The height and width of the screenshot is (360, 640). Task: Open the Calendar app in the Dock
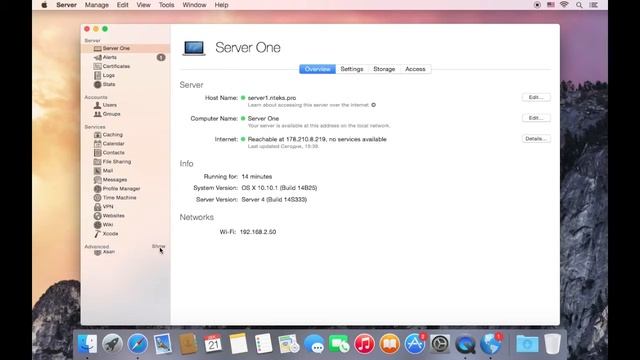pos(213,344)
